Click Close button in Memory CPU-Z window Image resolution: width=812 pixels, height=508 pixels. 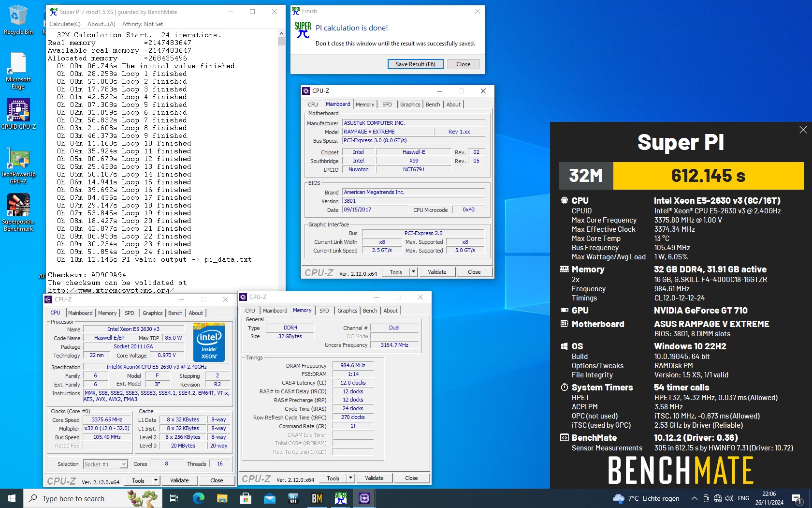pos(411,478)
